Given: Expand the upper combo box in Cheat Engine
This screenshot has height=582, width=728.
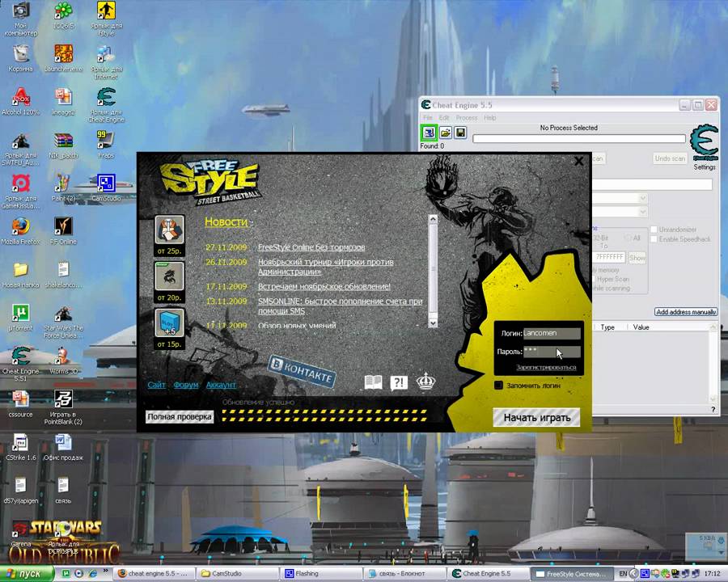Looking at the screenshot, I should point(643,198).
